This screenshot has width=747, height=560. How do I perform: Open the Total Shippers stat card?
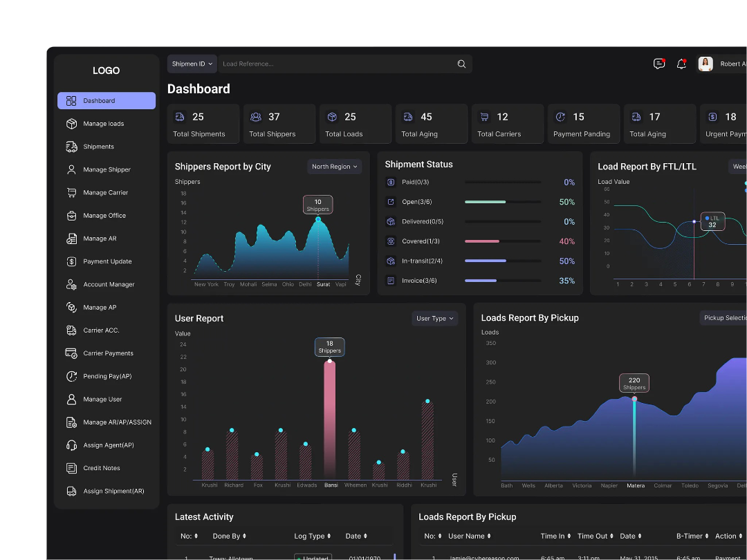(x=279, y=124)
